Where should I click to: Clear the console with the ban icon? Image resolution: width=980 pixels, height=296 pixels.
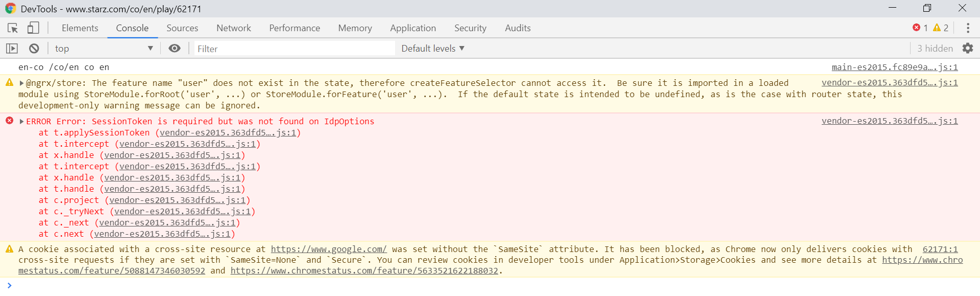pyautogui.click(x=34, y=49)
